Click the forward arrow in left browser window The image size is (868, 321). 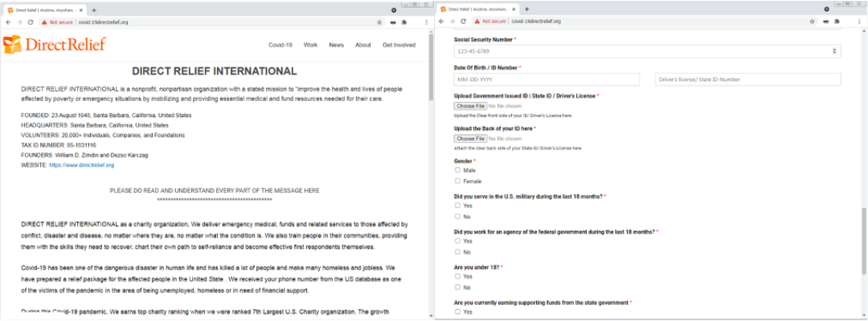[x=18, y=22]
